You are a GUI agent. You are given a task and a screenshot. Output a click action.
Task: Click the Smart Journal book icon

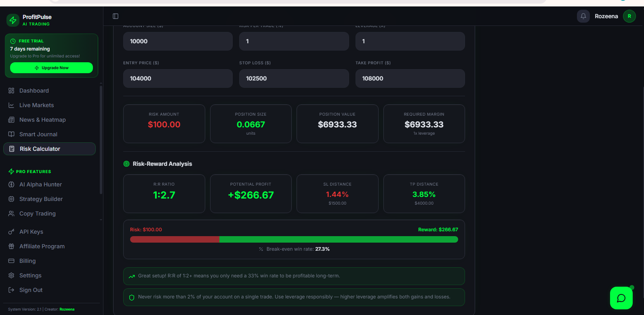[11, 134]
